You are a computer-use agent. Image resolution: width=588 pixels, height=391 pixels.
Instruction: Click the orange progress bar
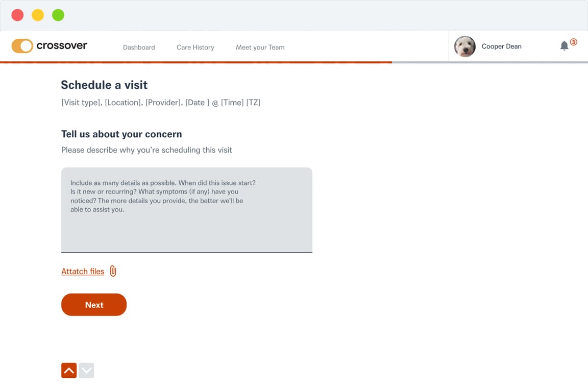point(196,62)
